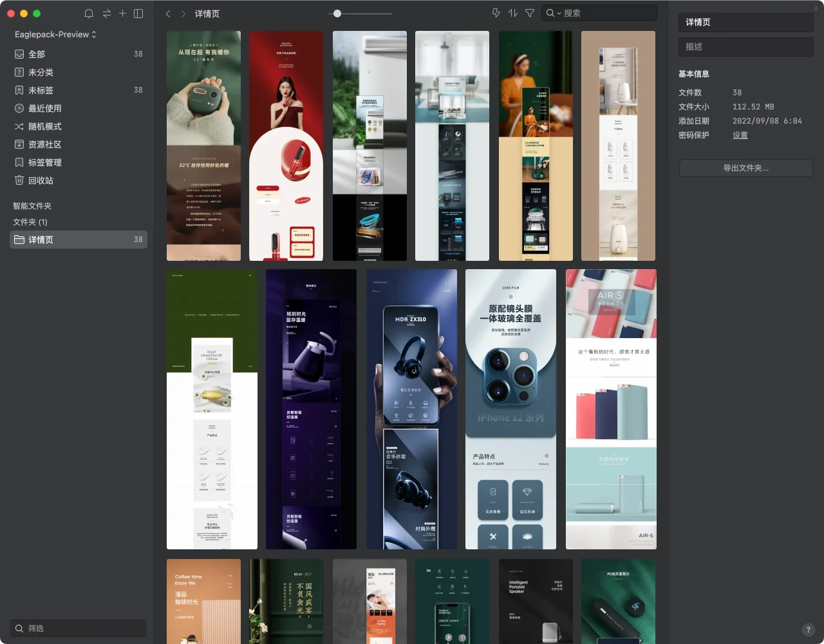The image size is (824, 644).
Task: Click the 导出文件夹... button
Action: pos(745,168)
